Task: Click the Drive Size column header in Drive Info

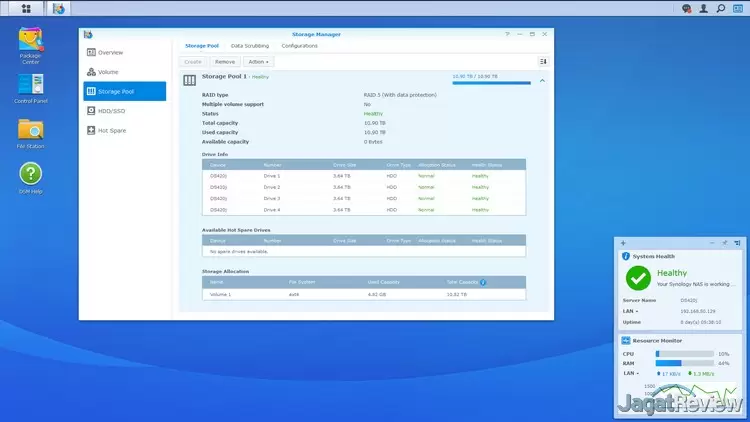Action: [344, 165]
